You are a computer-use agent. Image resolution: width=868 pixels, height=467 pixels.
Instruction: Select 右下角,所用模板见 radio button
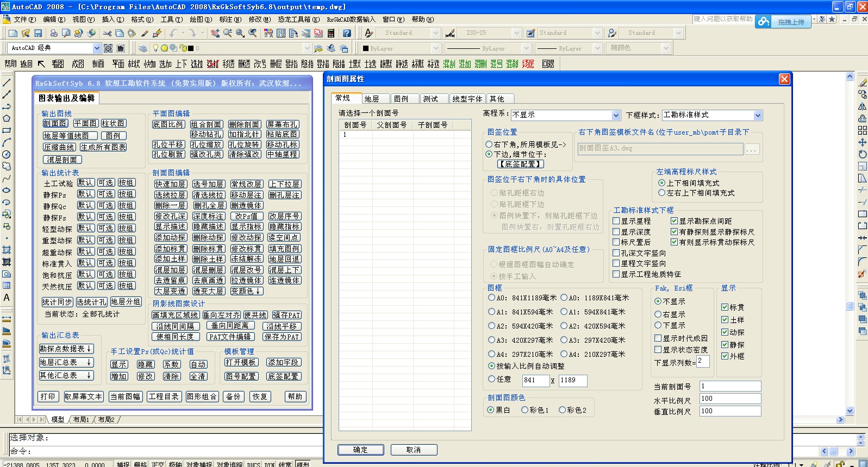click(489, 144)
